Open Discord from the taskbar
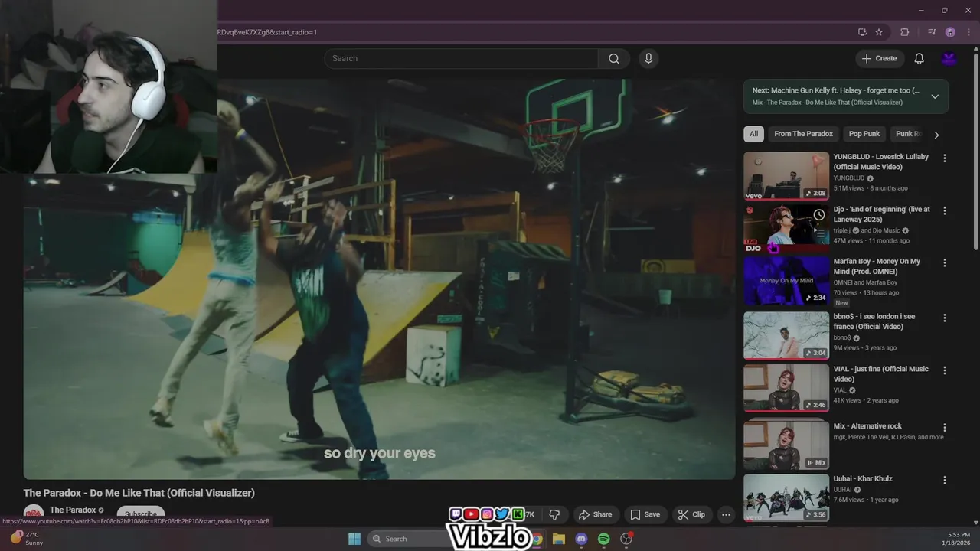The width and height of the screenshot is (980, 551). point(581,539)
